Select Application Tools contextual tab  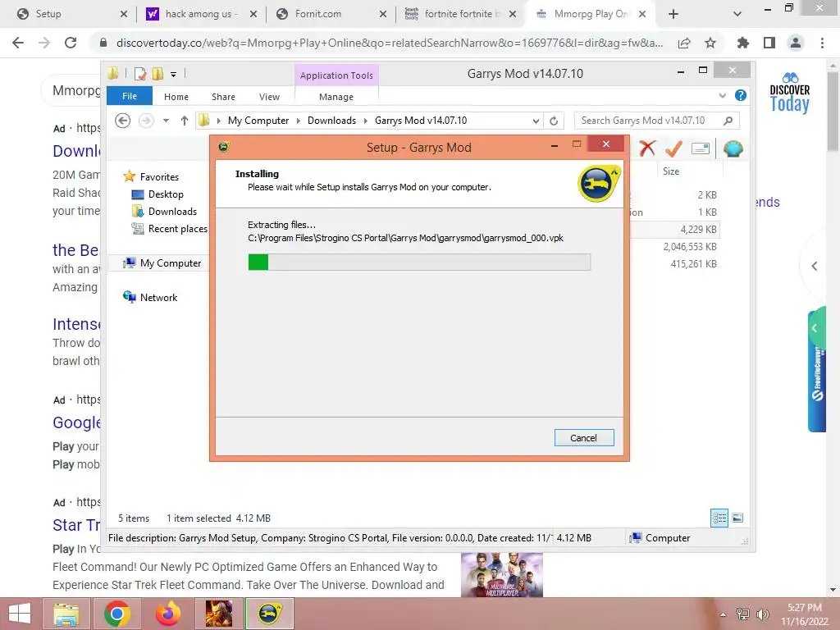(336, 75)
